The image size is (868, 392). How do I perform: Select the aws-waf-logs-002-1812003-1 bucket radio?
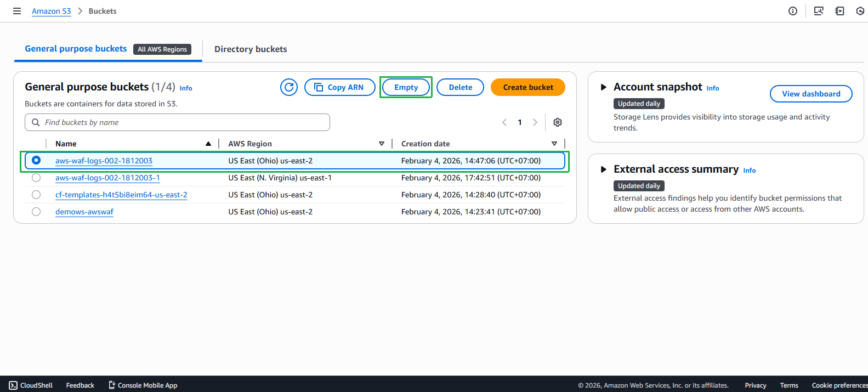36,178
